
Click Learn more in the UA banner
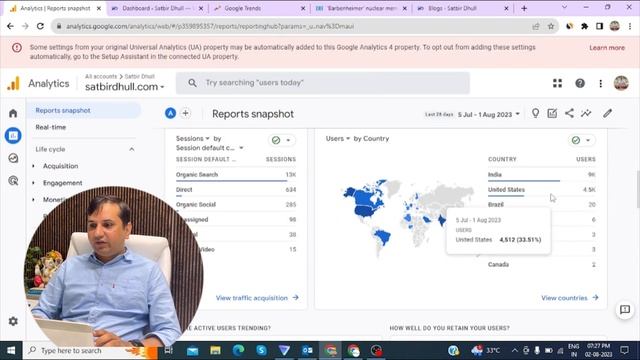coord(607,48)
